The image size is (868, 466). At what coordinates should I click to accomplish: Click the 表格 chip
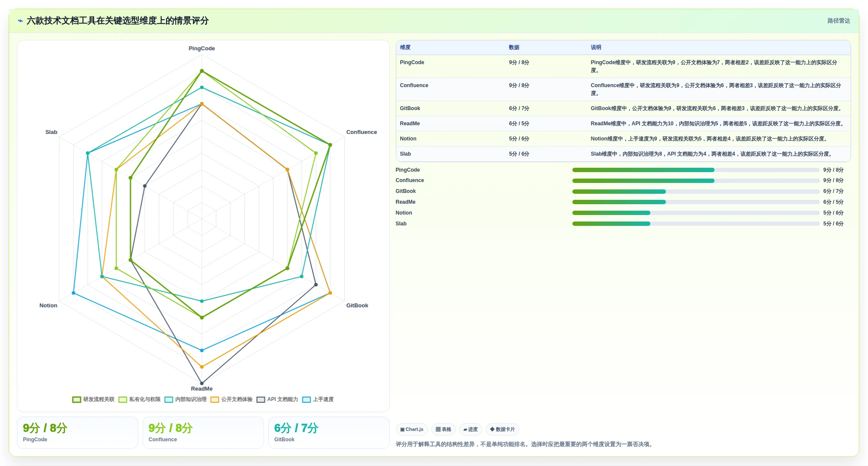coord(444,430)
